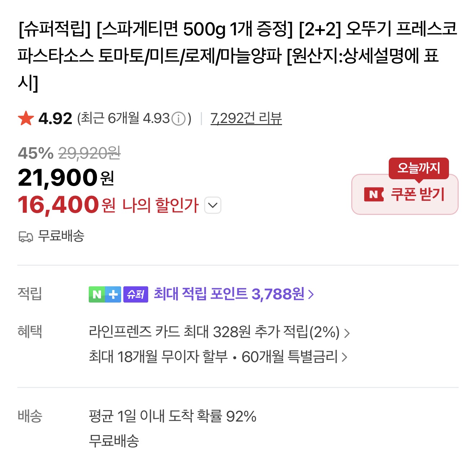Open the chevron after 최대 적립 포인트 3,788원

point(311,295)
